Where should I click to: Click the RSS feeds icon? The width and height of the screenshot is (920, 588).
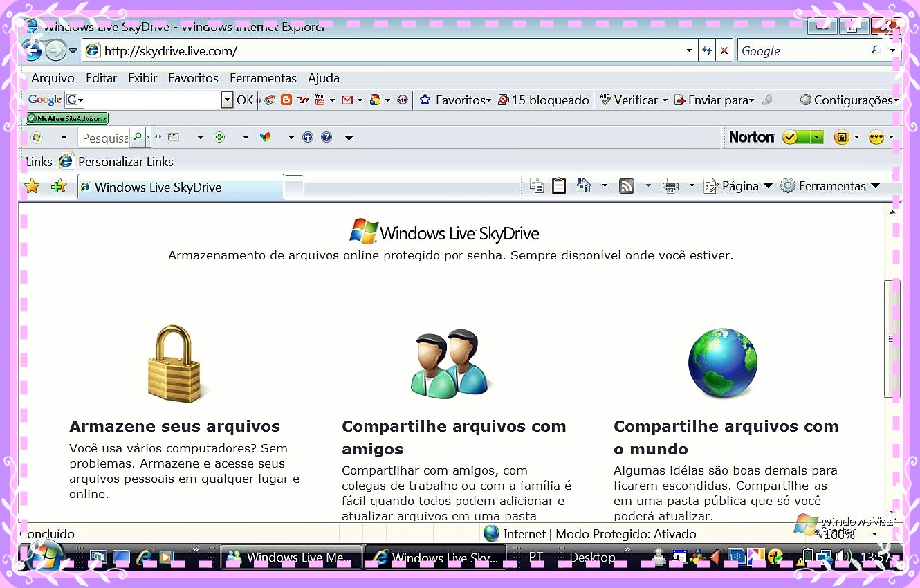point(627,185)
